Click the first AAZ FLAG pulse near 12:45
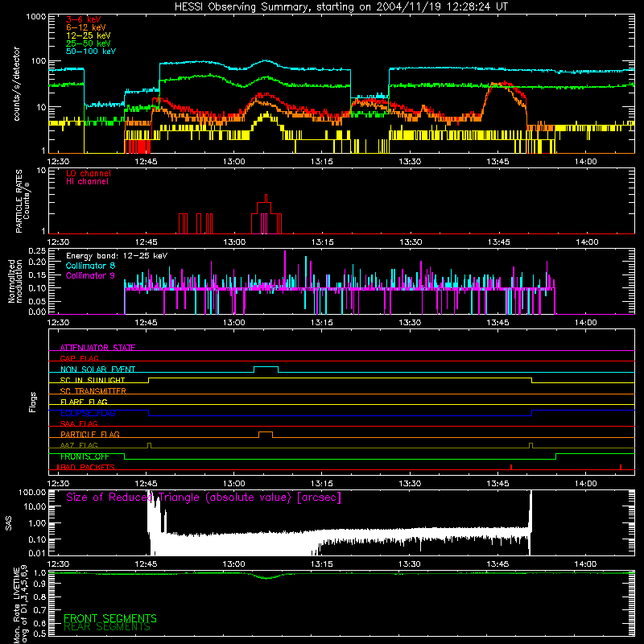 (x=149, y=445)
